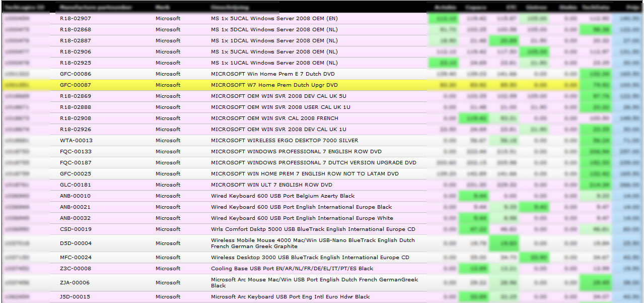Open Cooling Base USB Port Black description
This screenshot has height=303, width=644.
pyautogui.click(x=292, y=269)
